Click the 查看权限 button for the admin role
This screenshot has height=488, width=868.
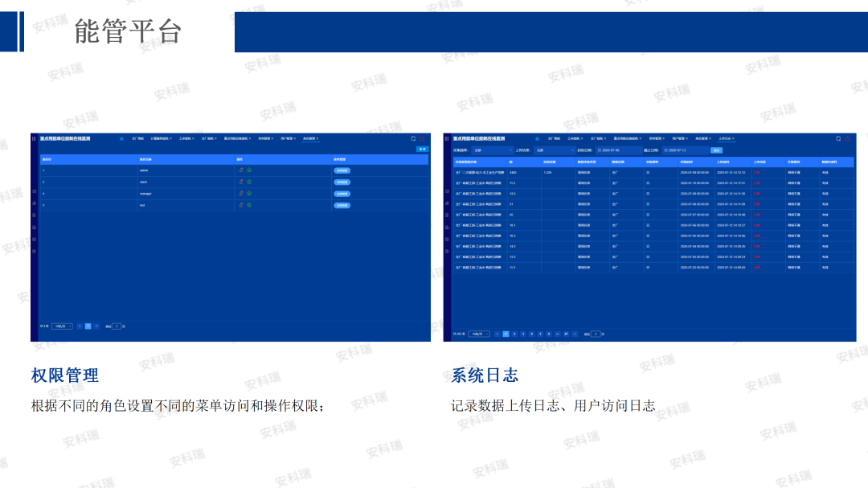pos(342,170)
